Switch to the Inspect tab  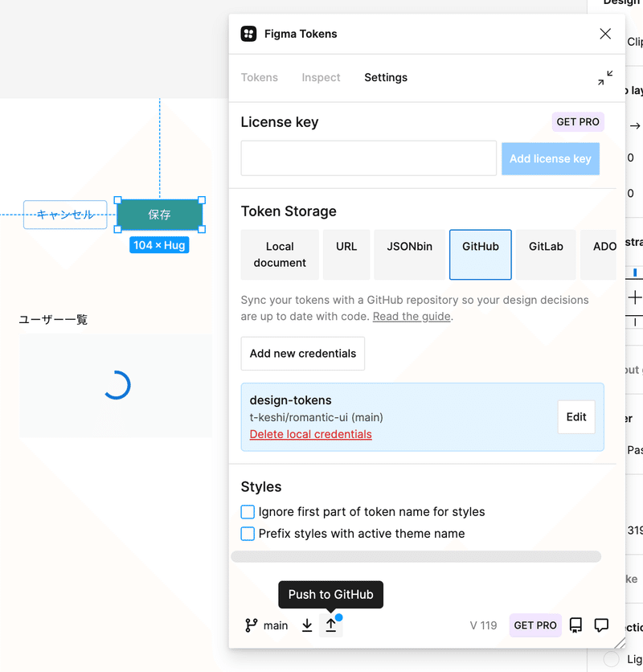pyautogui.click(x=321, y=78)
